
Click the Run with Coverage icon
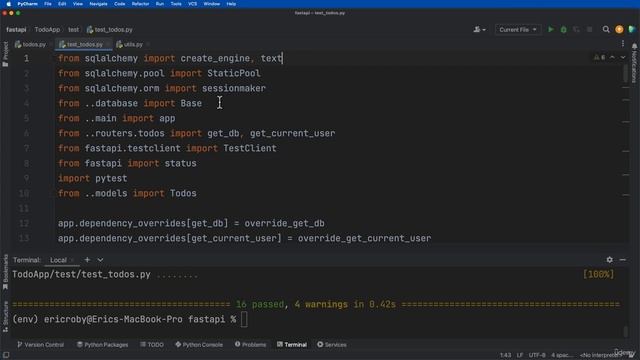point(576,29)
